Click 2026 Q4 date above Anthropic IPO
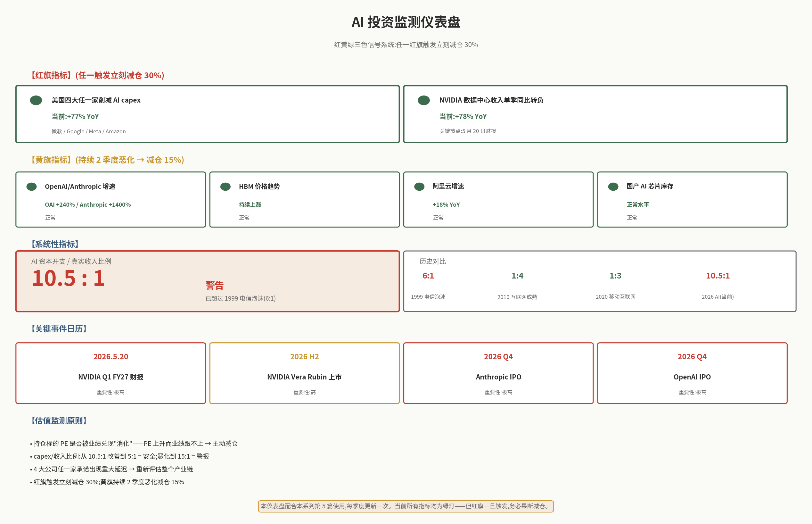 tap(498, 357)
